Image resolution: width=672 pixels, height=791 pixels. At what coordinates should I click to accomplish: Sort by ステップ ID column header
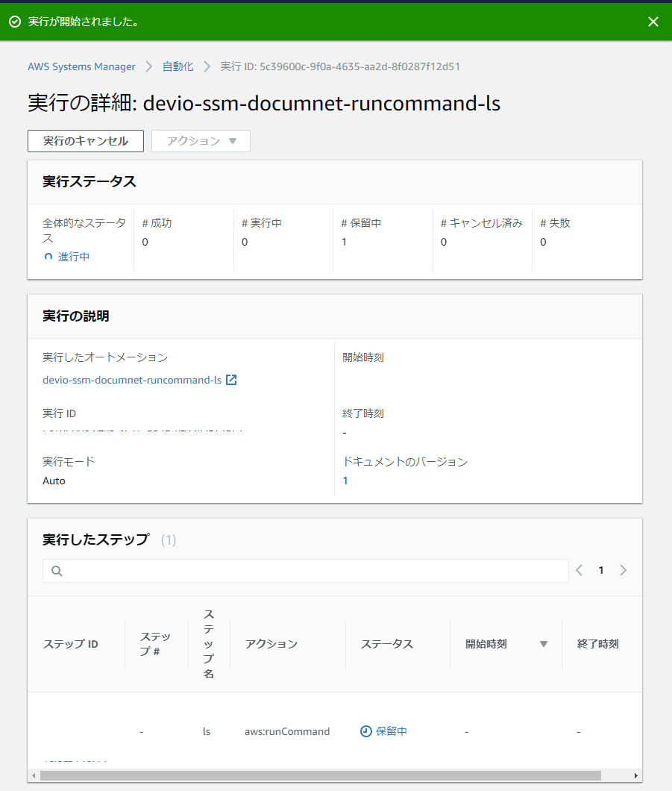pos(71,644)
